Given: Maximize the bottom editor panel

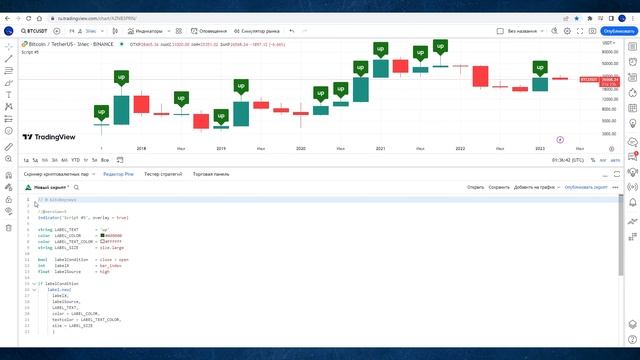Looking at the screenshot, I should [x=617, y=174].
